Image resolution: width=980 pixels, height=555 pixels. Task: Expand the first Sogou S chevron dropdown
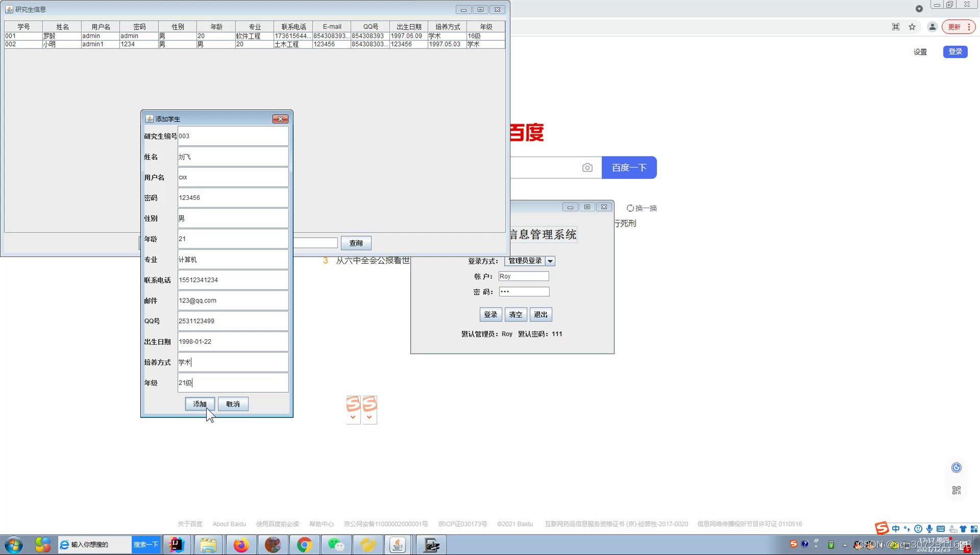(x=353, y=417)
